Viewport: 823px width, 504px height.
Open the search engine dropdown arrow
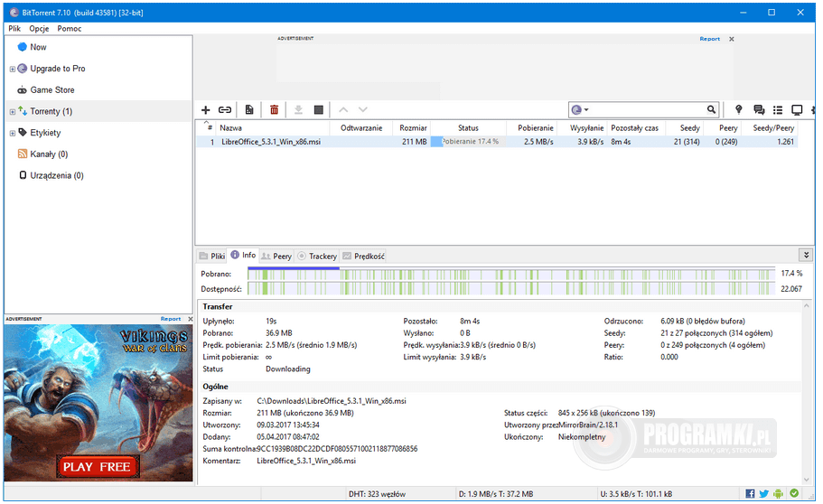click(x=586, y=109)
